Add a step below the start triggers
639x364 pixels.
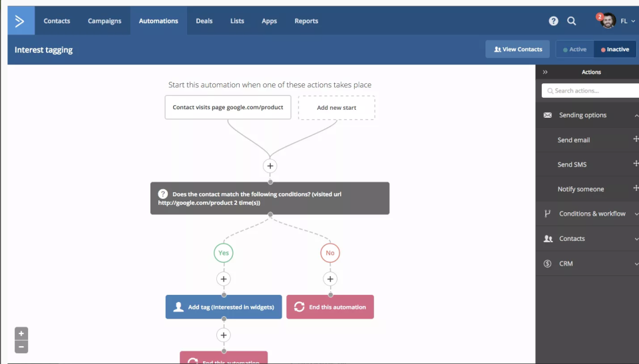270,166
